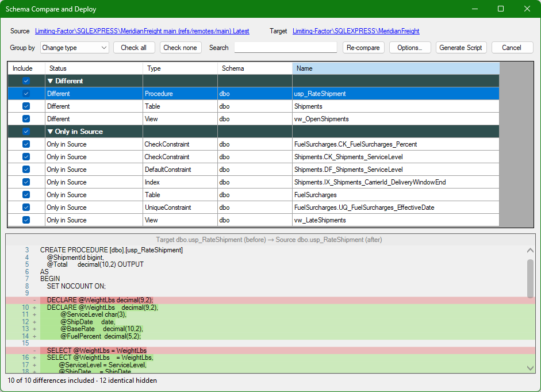
Task: Click the Check all button
Action: pos(134,48)
